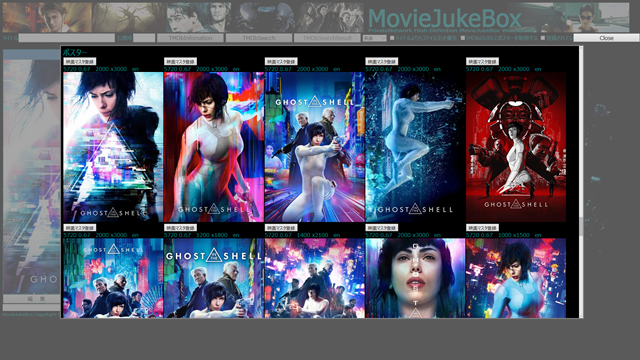Click the poster dialog's vertical scrollbar thumb

click(x=581, y=227)
